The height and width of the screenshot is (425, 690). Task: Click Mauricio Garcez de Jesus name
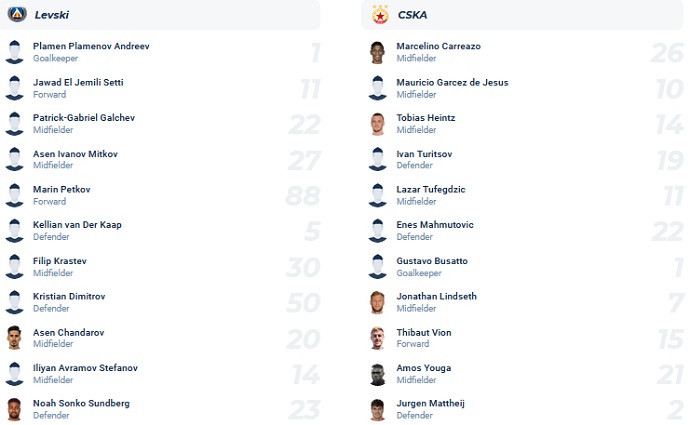point(452,83)
